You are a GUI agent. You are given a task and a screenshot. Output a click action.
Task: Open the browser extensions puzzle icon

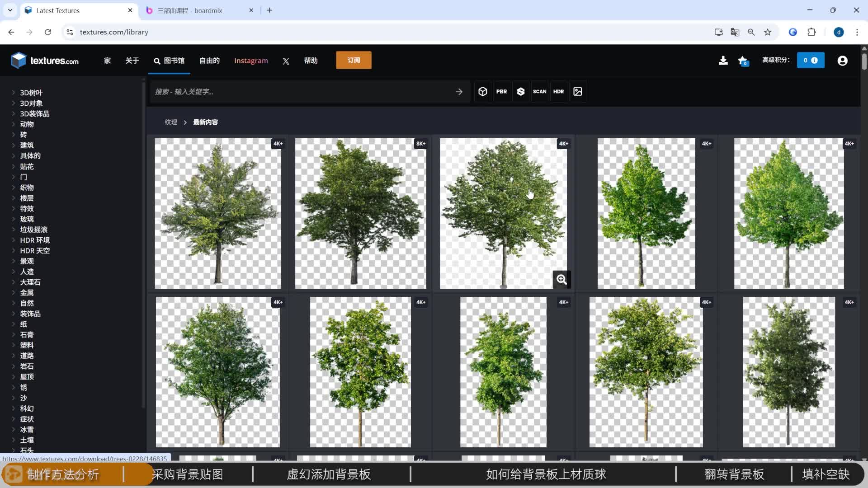tap(811, 32)
